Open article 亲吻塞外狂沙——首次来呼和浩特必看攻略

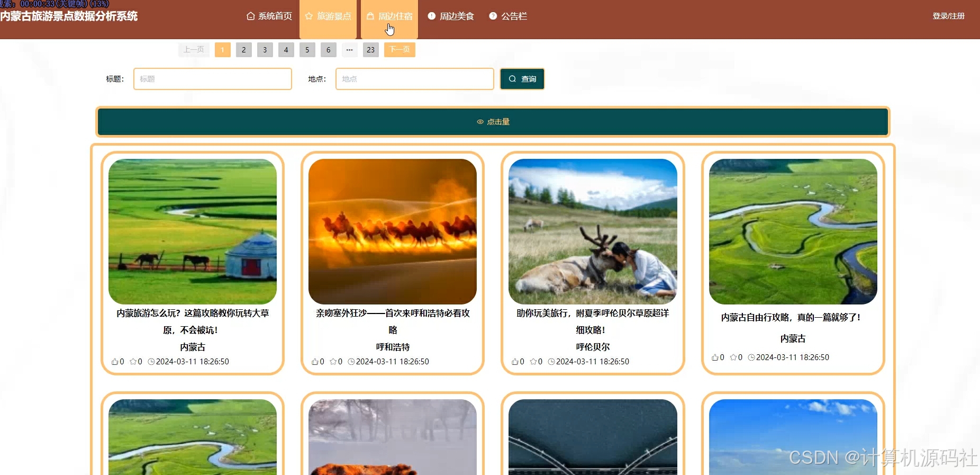[x=393, y=321]
